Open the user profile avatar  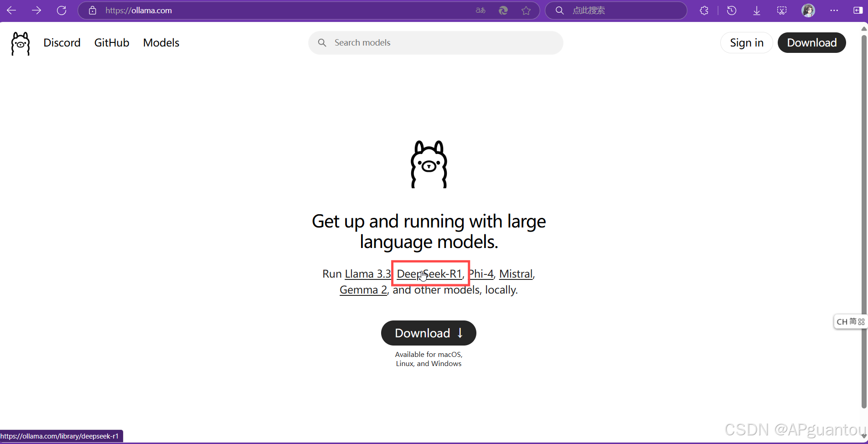click(x=808, y=10)
